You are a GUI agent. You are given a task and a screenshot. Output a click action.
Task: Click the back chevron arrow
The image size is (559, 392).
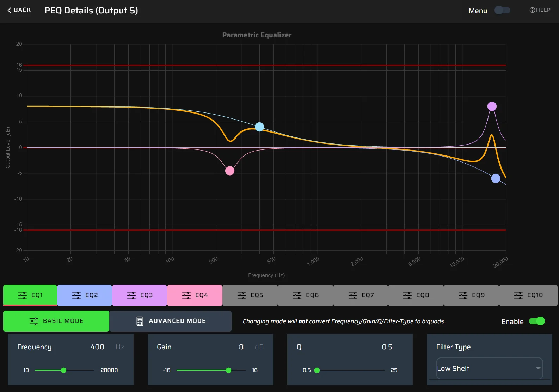(x=10, y=10)
